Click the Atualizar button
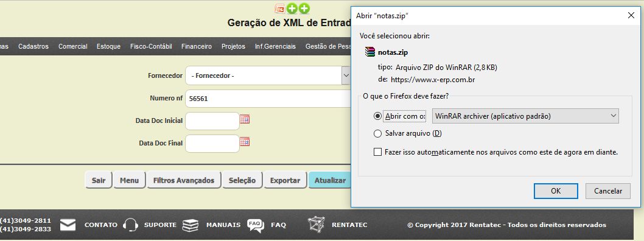644x241 pixels. (330, 180)
